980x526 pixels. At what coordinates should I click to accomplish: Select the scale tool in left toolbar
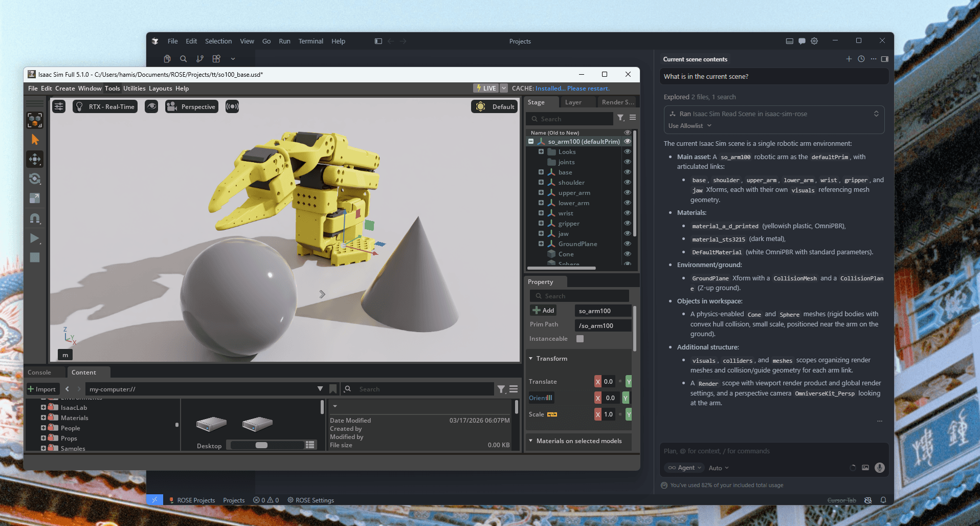coord(35,198)
